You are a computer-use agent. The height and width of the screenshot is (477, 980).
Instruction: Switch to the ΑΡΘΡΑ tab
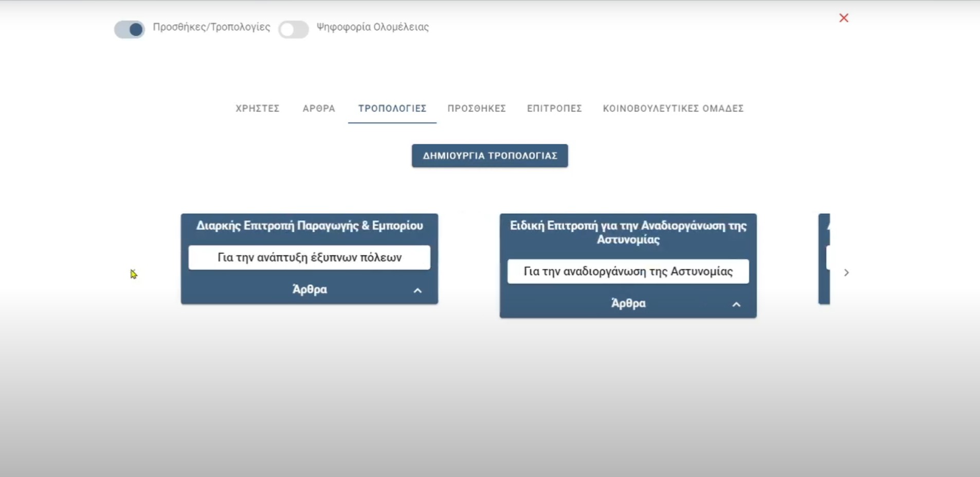click(319, 109)
